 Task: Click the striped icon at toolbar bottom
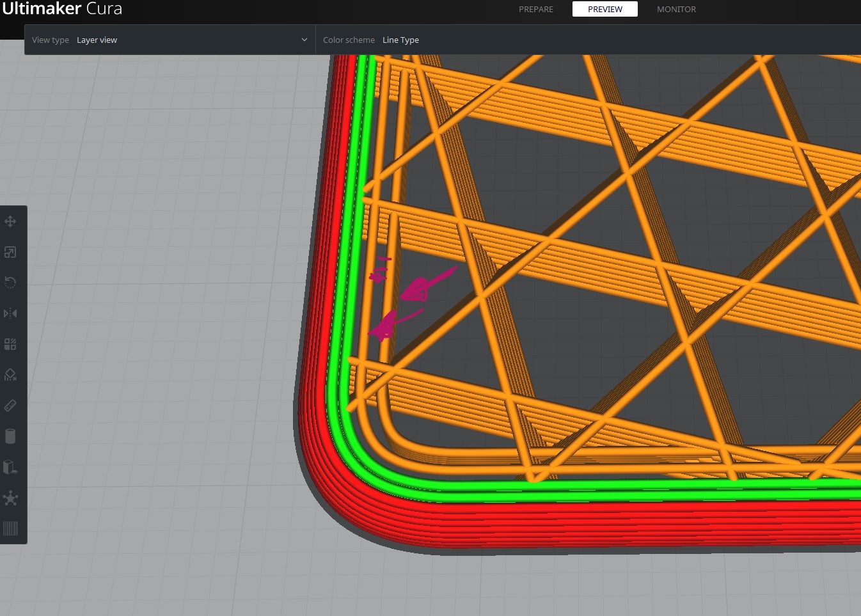(10, 528)
